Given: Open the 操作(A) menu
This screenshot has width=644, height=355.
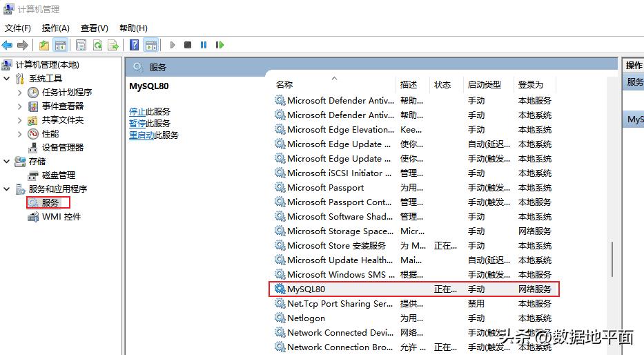Looking at the screenshot, I should coord(55,28).
